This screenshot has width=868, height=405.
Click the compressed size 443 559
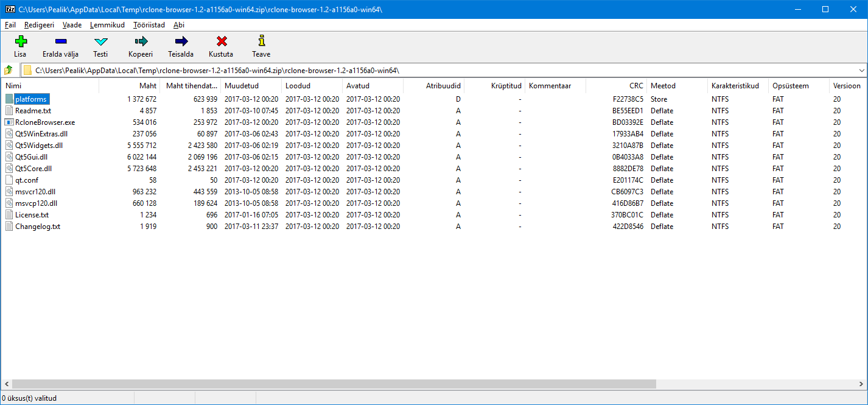pyautogui.click(x=204, y=191)
